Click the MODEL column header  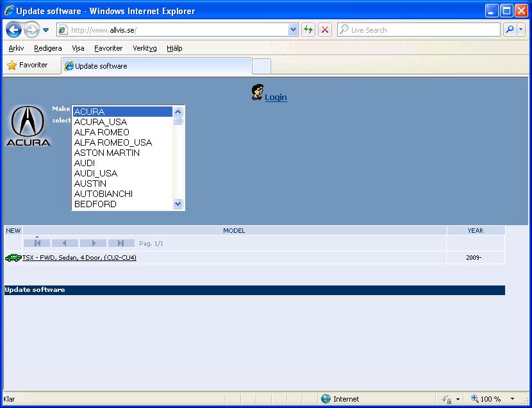234,230
